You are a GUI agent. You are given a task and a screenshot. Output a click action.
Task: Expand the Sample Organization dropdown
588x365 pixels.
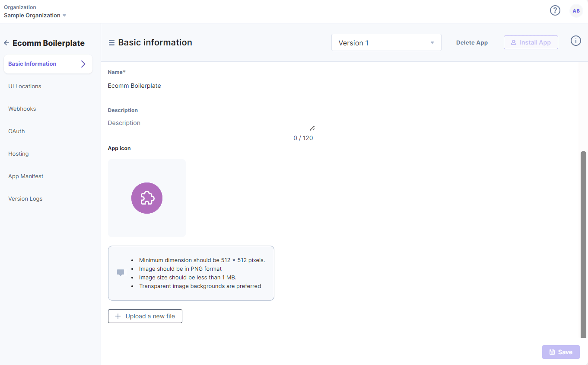tap(35, 15)
